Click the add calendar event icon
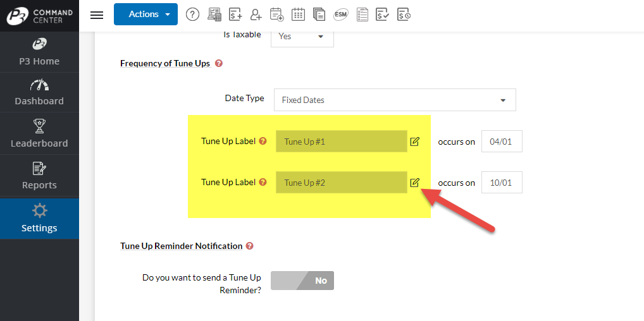644x321 pixels. 276,15
